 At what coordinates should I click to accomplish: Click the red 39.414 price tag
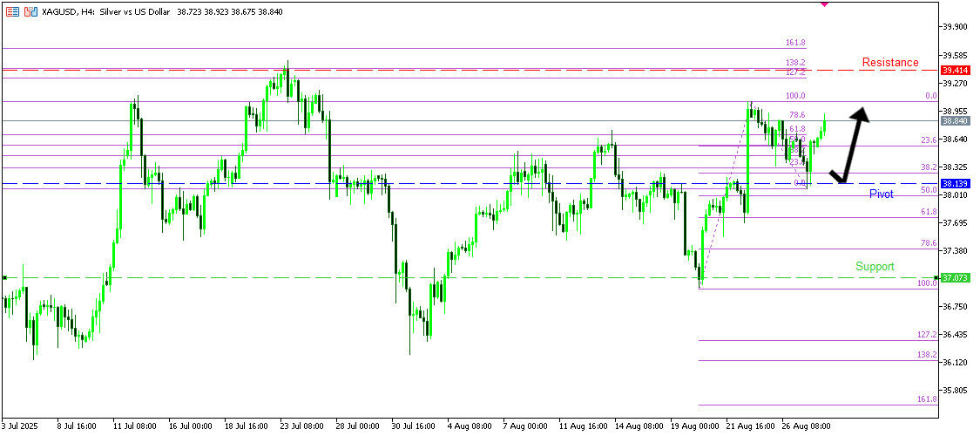tap(955, 70)
